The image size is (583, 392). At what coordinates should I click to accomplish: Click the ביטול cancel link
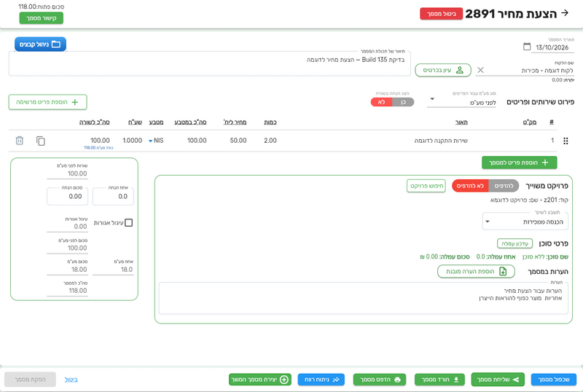71,380
